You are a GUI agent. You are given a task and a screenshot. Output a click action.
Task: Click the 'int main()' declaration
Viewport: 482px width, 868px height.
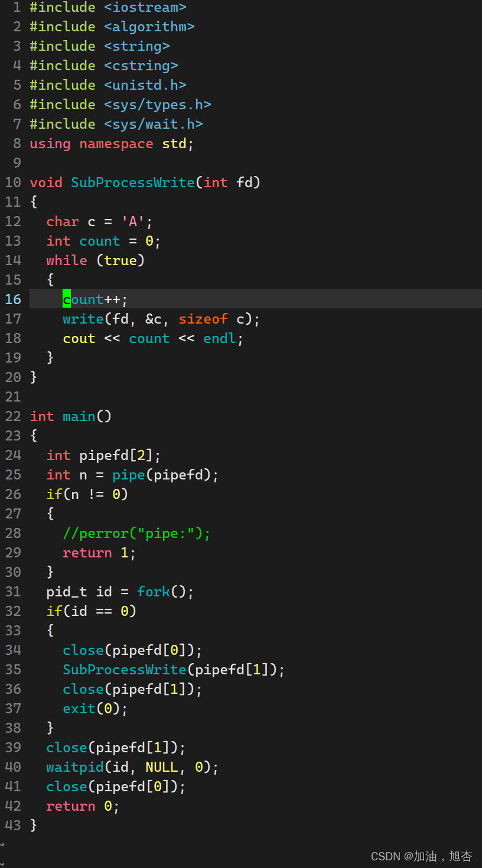[71, 417]
